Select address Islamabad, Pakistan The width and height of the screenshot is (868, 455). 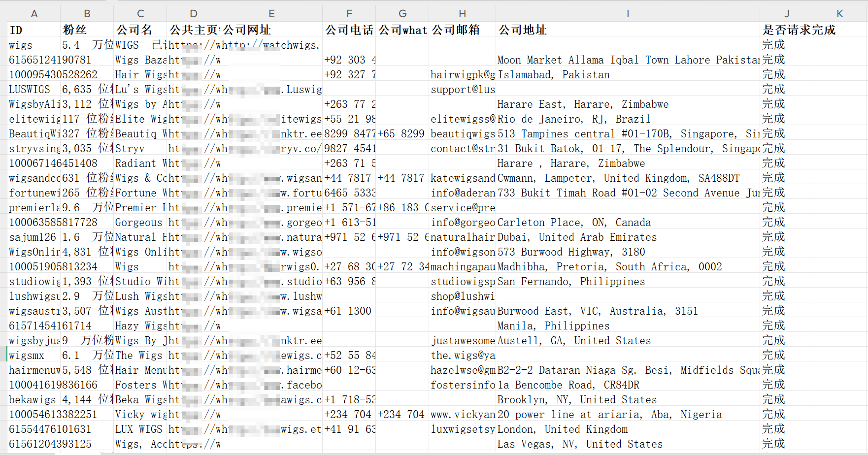click(x=628, y=75)
